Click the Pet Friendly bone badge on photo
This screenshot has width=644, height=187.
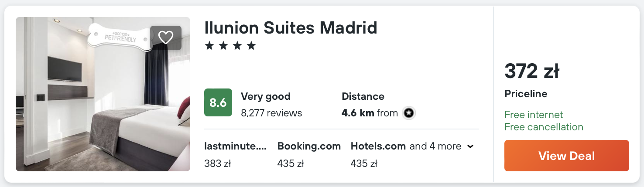119,36
